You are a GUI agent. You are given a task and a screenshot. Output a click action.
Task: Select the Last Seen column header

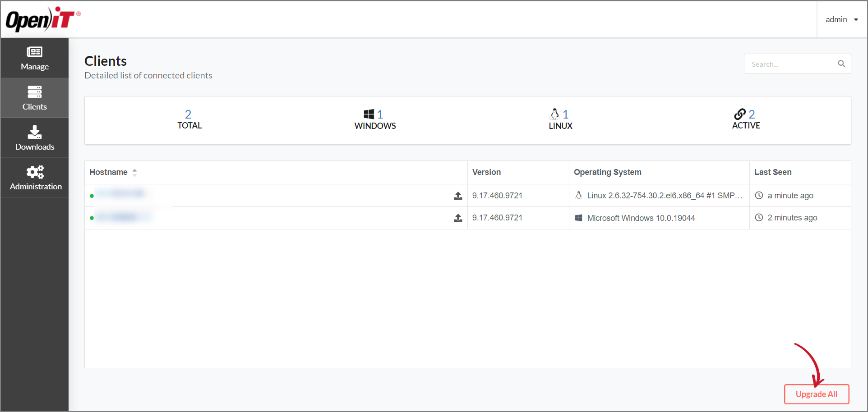773,172
